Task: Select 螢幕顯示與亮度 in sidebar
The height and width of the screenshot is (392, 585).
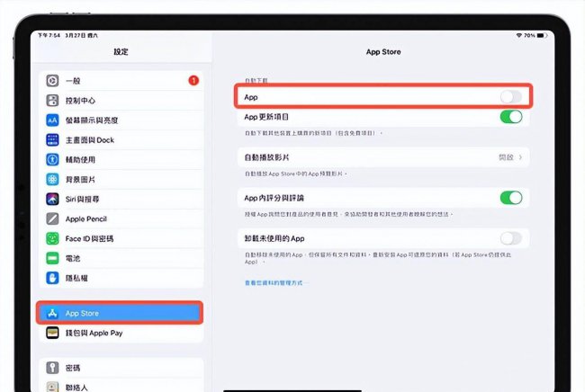Action: pos(121,120)
